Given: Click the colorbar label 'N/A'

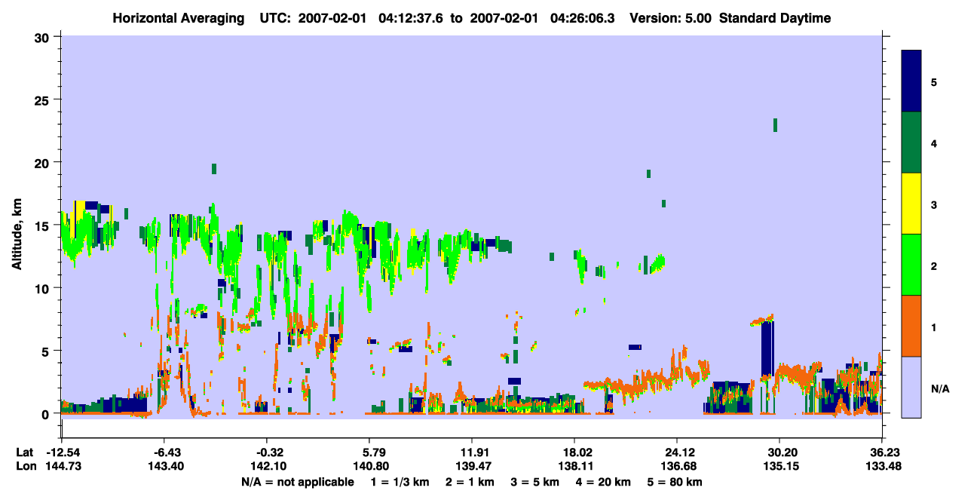Looking at the screenshot, I should [940, 389].
